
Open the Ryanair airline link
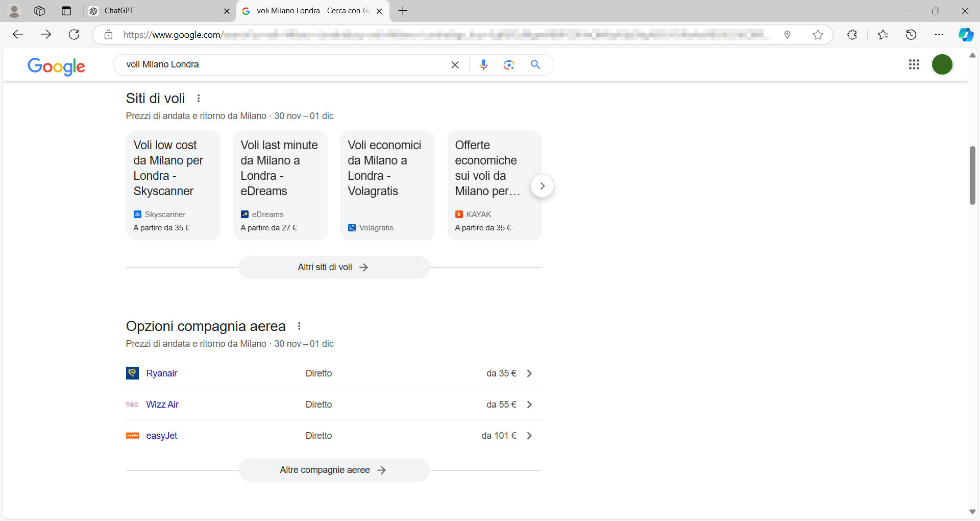161,373
